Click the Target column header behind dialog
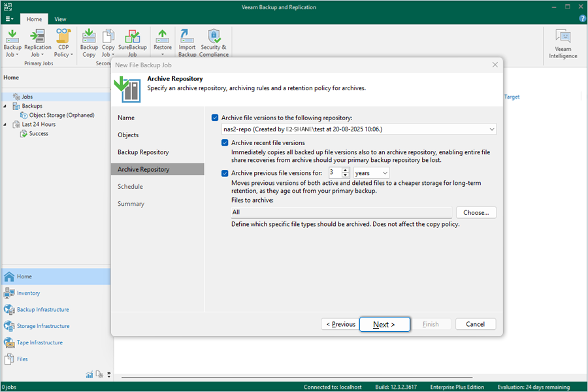Screen dimensions: 588x392 (x=512, y=97)
